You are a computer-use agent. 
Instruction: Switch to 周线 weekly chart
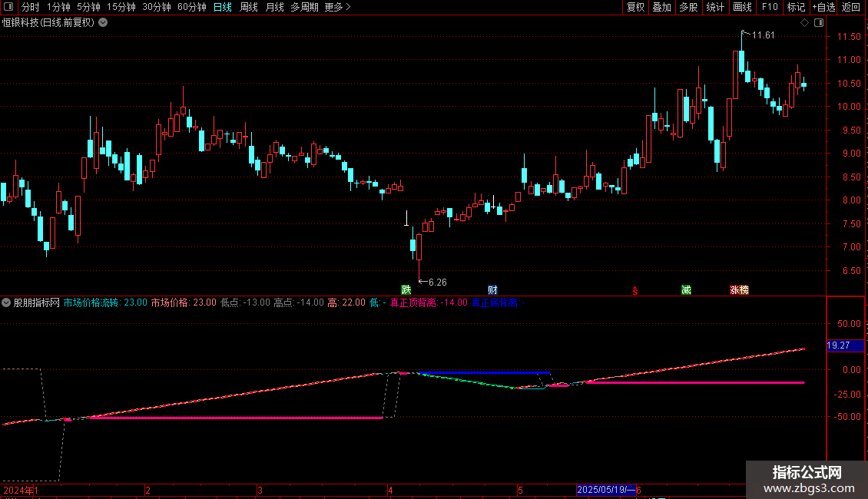point(249,7)
